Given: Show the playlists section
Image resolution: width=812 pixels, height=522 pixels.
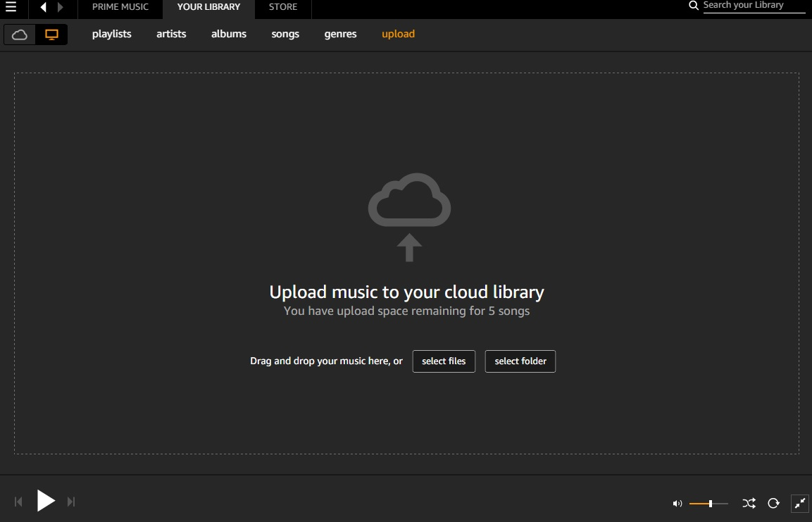Looking at the screenshot, I should click(x=112, y=35).
